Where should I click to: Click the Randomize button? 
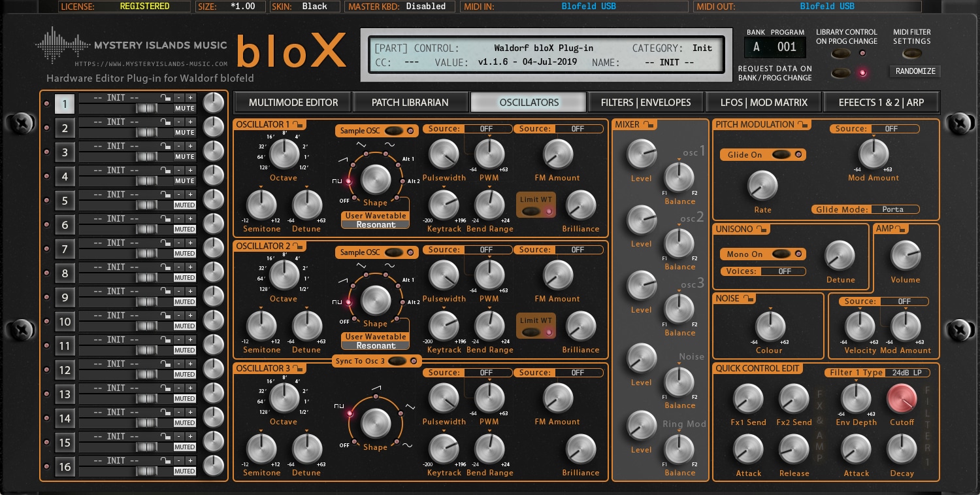pyautogui.click(x=915, y=71)
